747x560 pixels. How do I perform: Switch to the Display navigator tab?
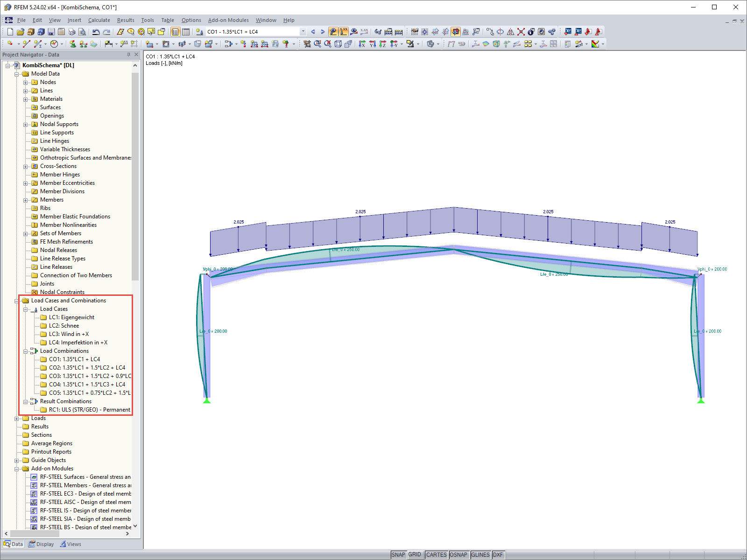41,544
